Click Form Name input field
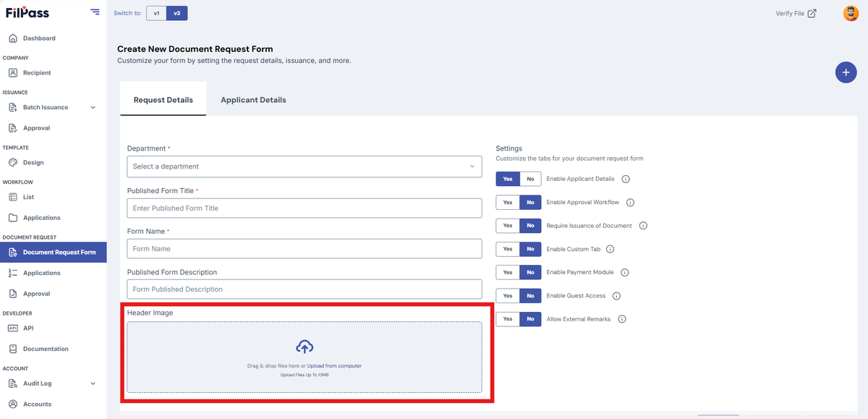Viewport: 868px width, 419px height. point(305,249)
